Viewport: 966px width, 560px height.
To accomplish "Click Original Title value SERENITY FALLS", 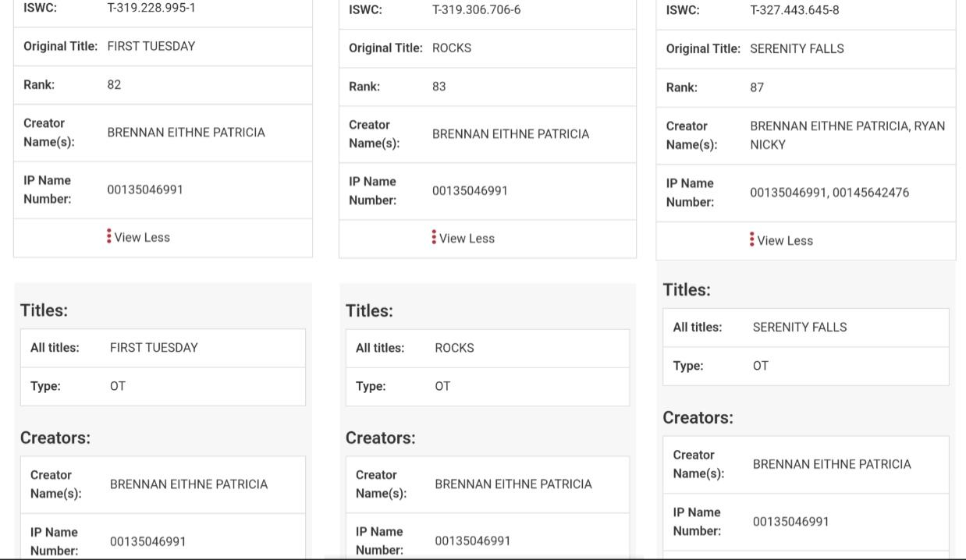I will coord(797,48).
